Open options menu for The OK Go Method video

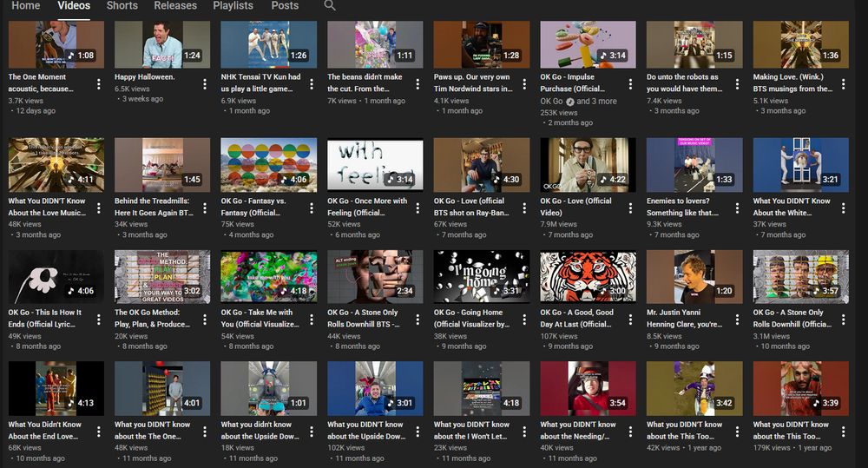pos(205,320)
